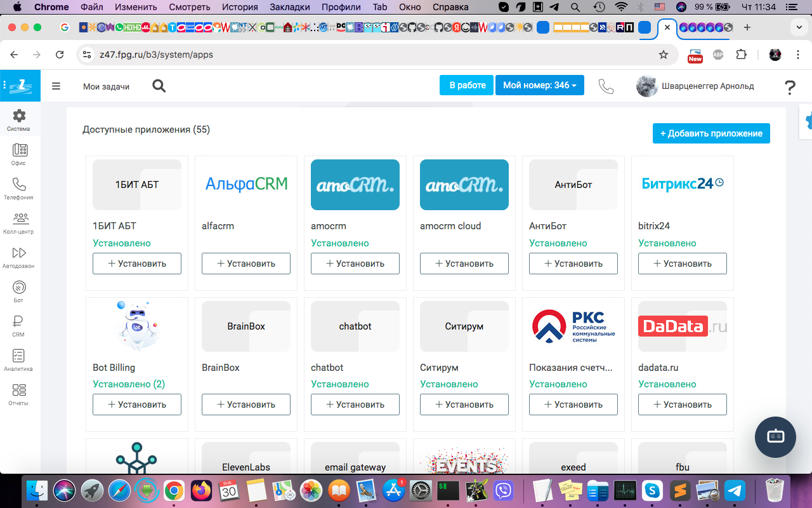Toggle the hamburger menu to collapse sidebar

pyautogui.click(x=56, y=86)
